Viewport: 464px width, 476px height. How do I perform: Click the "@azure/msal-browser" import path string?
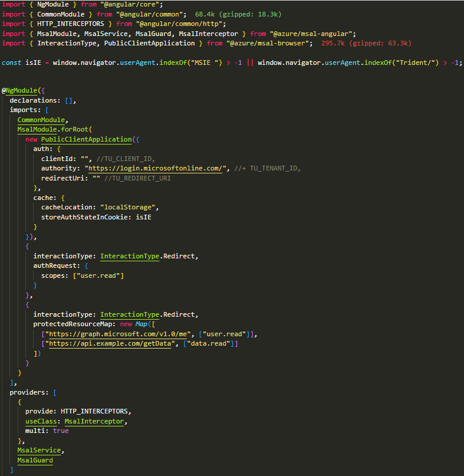coord(268,44)
